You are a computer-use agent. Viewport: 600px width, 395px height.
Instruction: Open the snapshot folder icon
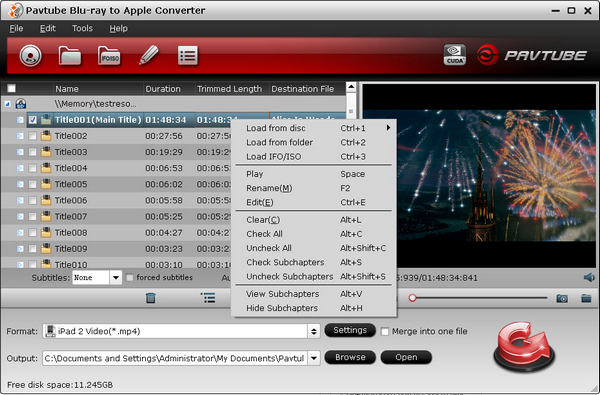click(x=586, y=298)
